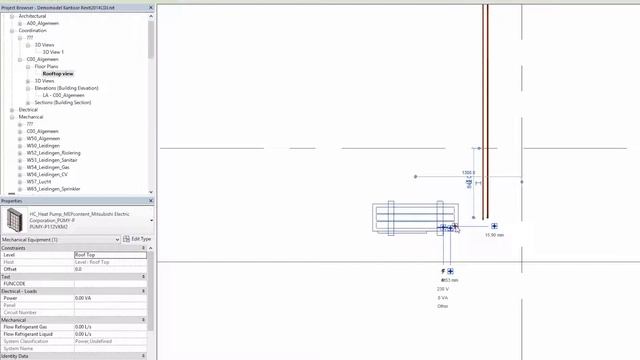The height and width of the screenshot is (360, 640).
Task: Click the FUNCODE value field
Action: [110, 284]
